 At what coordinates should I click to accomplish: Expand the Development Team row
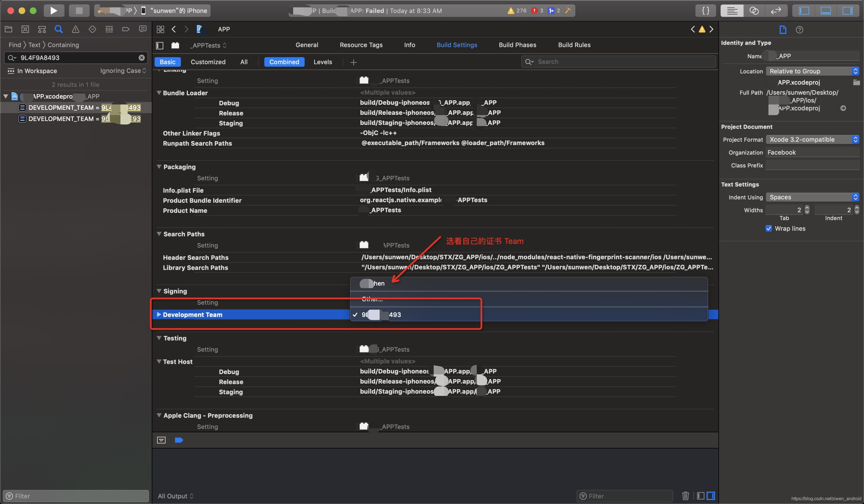point(159,314)
